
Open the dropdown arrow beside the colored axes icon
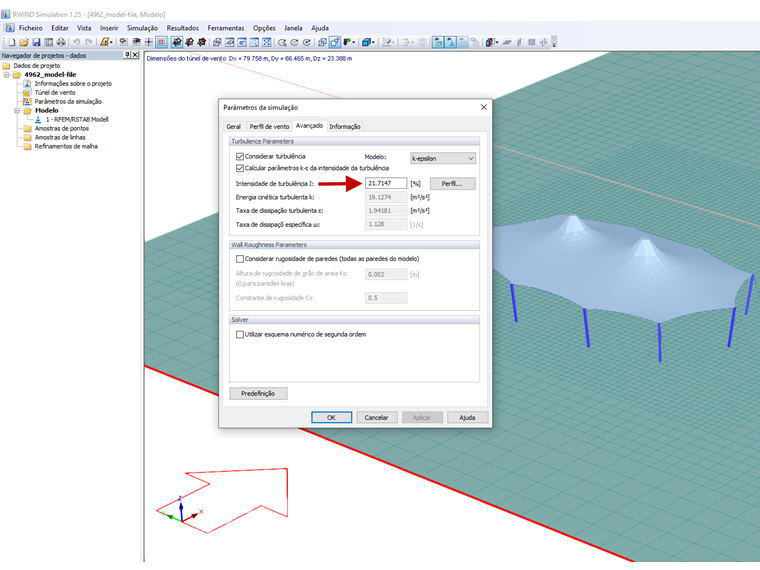[x=354, y=43]
